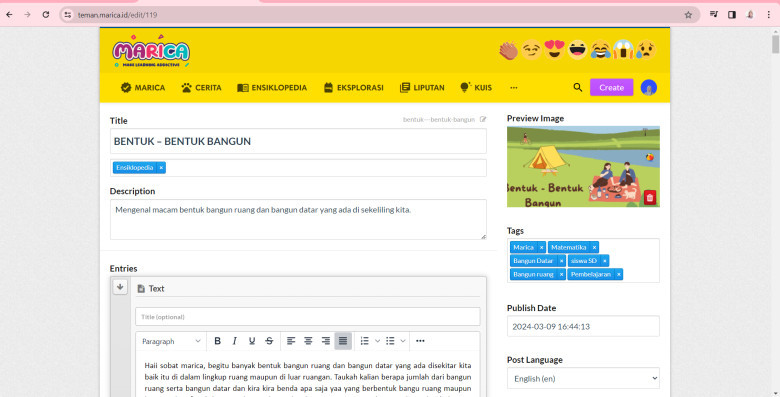
Task: Align text left
Action: tap(291, 341)
